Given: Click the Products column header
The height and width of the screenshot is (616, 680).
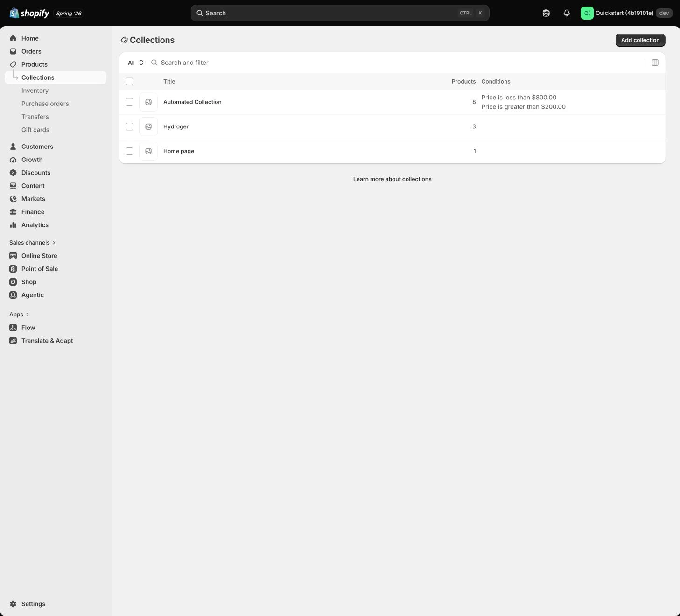Looking at the screenshot, I should pos(463,82).
